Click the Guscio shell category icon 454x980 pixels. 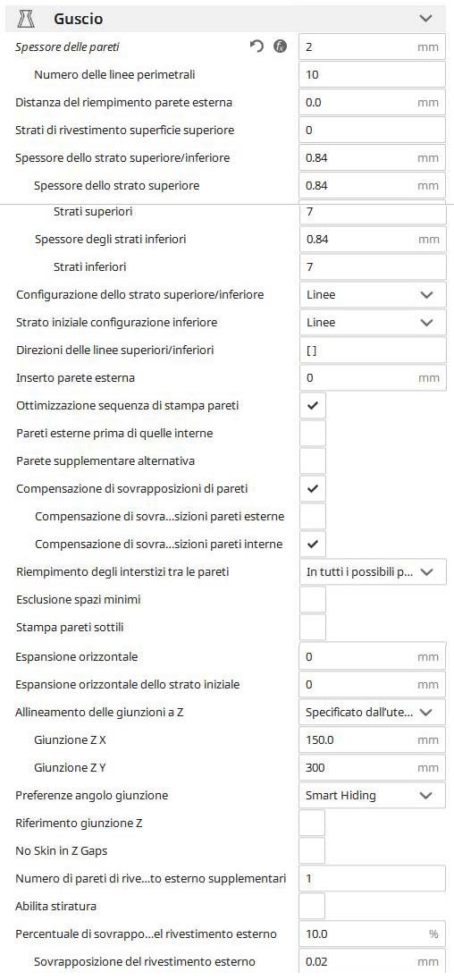point(27,19)
